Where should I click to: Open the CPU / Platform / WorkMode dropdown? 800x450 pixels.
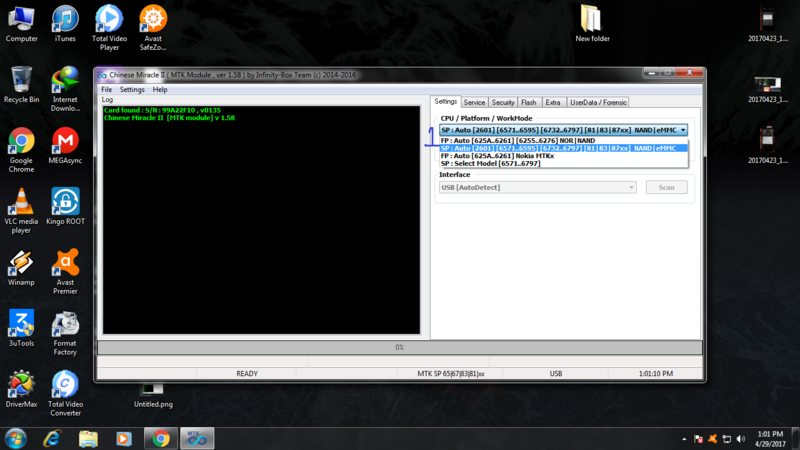pyautogui.click(x=682, y=130)
